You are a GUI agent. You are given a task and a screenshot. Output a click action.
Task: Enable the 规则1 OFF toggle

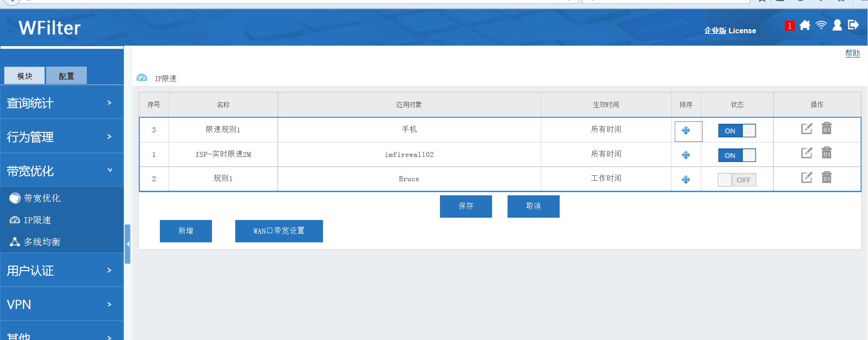[x=736, y=180]
